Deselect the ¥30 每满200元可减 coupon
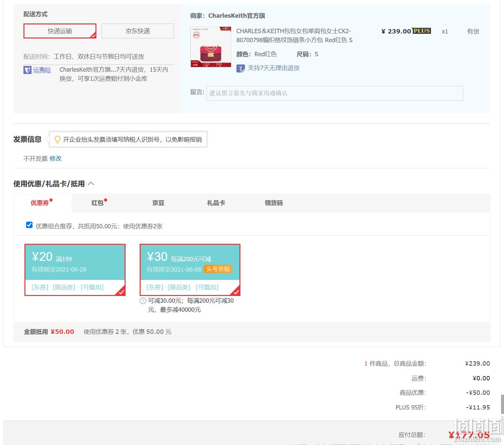 (x=190, y=270)
